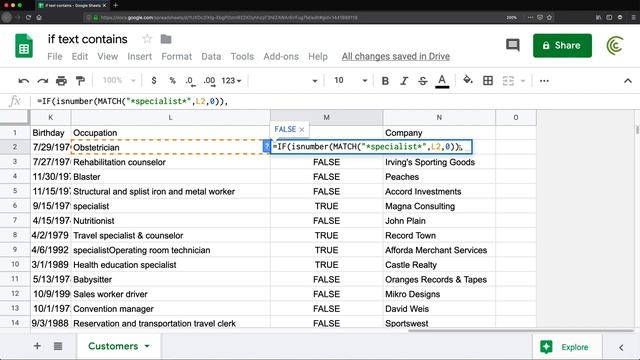Toggle italic formatting
The height and width of the screenshot is (360, 640).
click(404, 81)
